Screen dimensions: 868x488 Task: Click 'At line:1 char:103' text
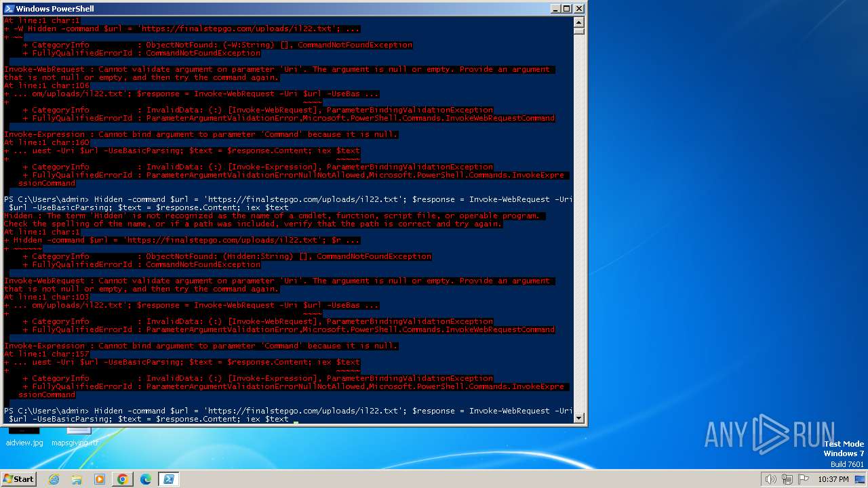tap(47, 297)
